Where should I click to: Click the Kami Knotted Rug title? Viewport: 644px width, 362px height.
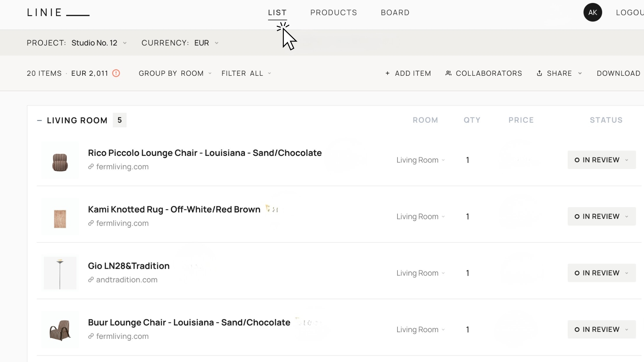click(x=174, y=209)
